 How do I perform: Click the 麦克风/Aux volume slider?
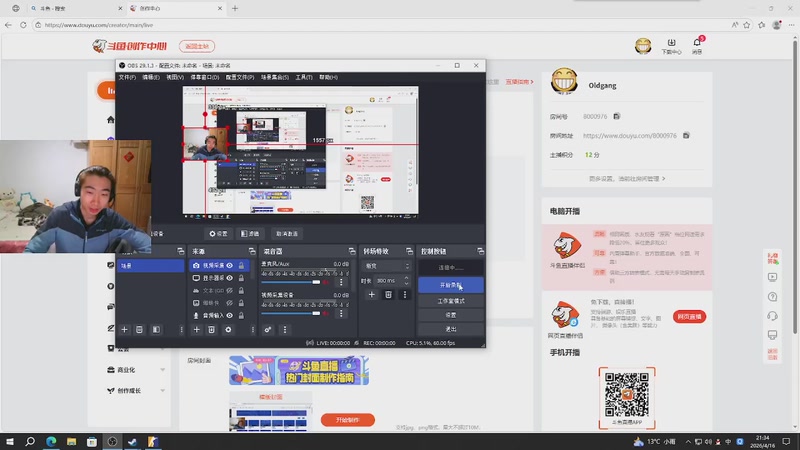(x=291, y=282)
